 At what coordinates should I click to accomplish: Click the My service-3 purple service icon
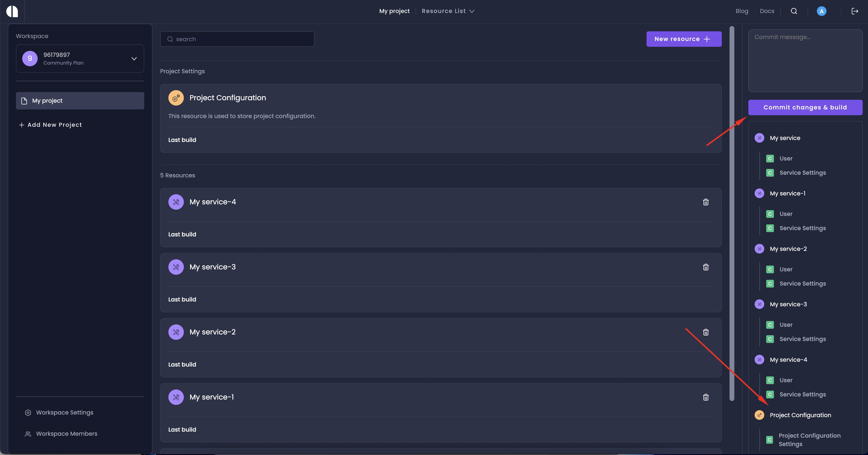(176, 267)
